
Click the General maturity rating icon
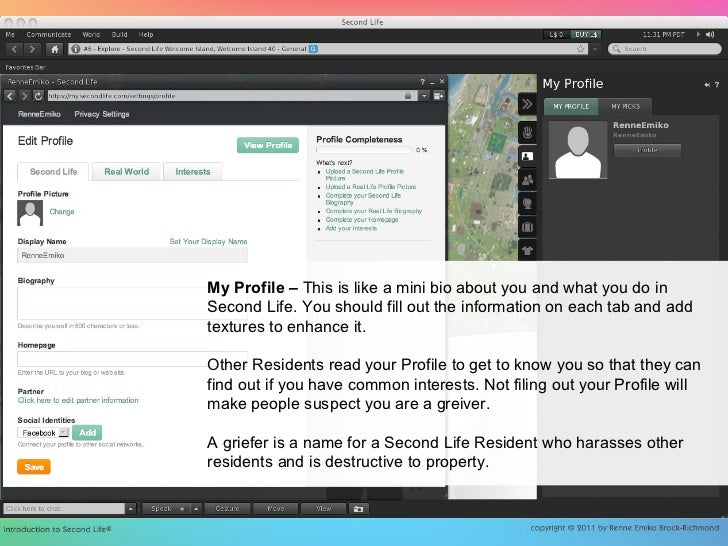(x=314, y=48)
